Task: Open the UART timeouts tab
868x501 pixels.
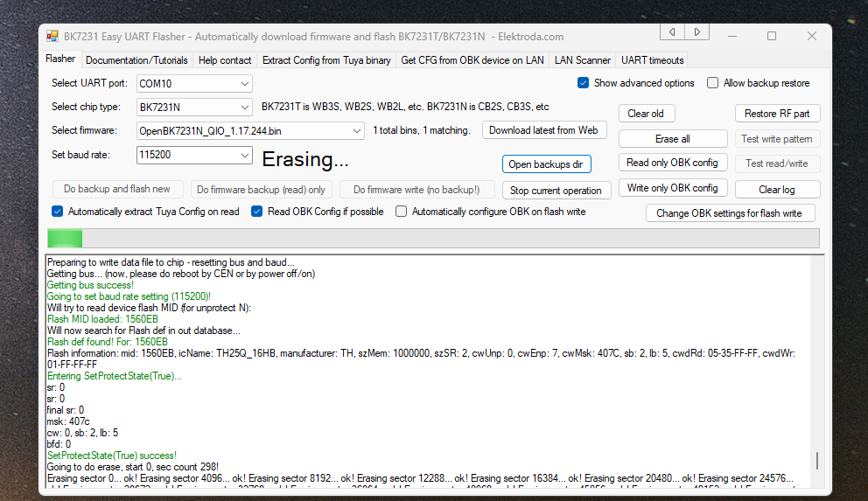Action: pos(652,60)
